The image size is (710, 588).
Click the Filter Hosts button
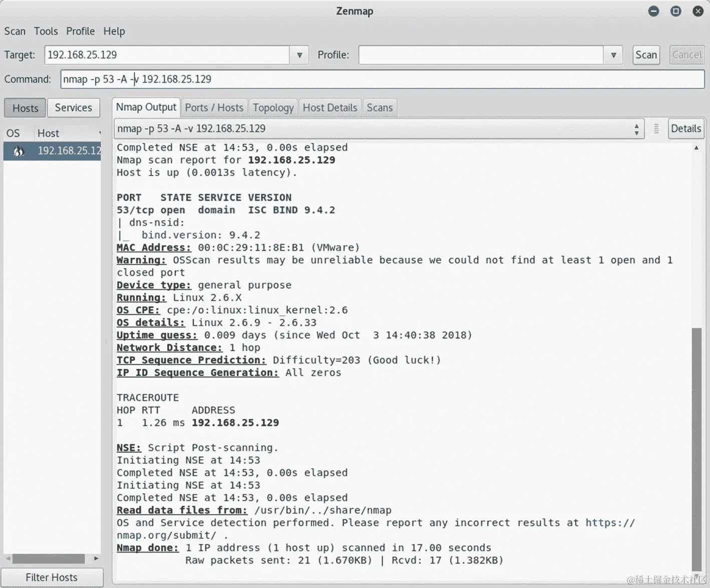pyautogui.click(x=52, y=577)
